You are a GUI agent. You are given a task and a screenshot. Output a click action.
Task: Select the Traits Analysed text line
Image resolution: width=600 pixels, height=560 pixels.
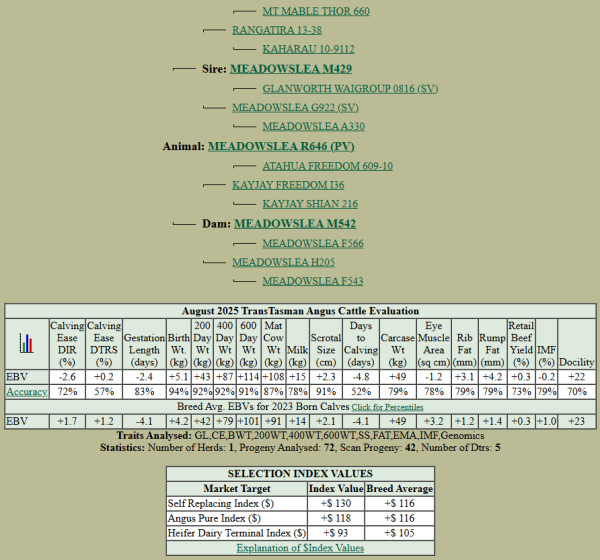(300, 436)
